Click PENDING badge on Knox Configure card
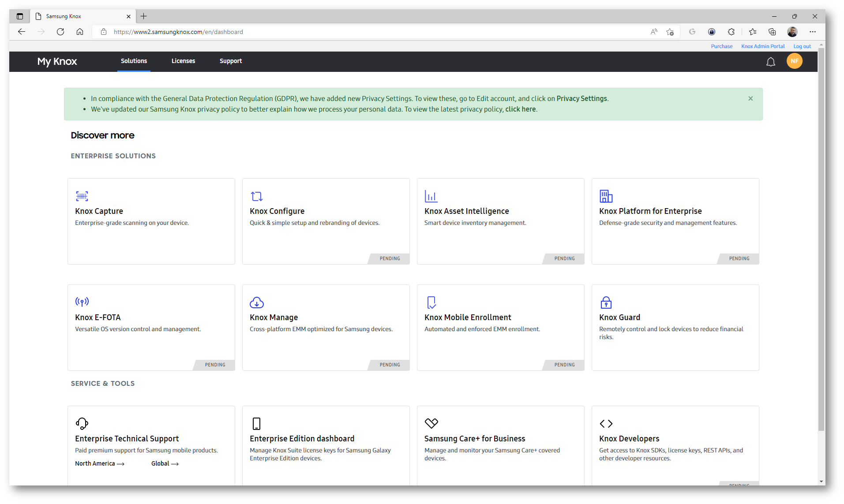Image resolution: width=844 pixels, height=504 pixels. click(390, 258)
